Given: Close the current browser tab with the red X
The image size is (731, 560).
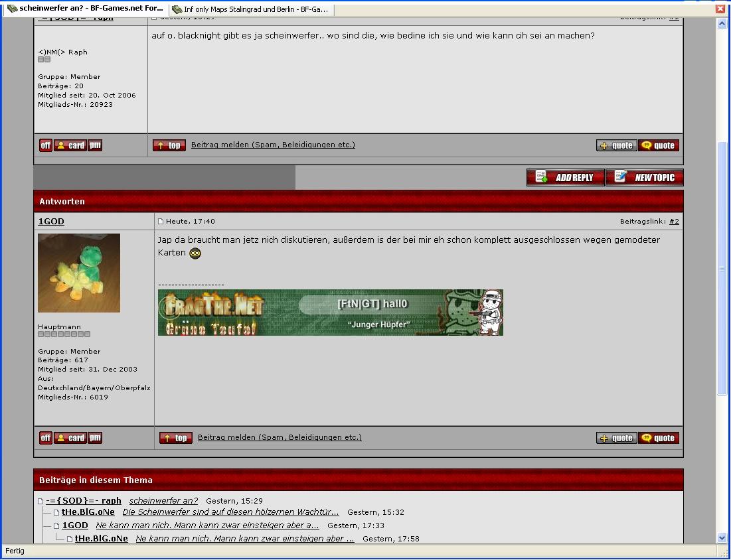Looking at the screenshot, I should [721, 9].
